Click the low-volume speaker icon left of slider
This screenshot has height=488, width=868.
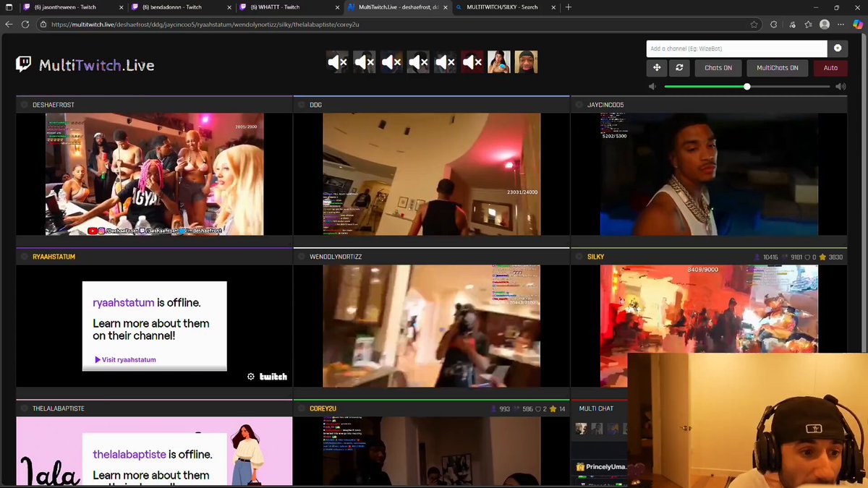tap(652, 87)
